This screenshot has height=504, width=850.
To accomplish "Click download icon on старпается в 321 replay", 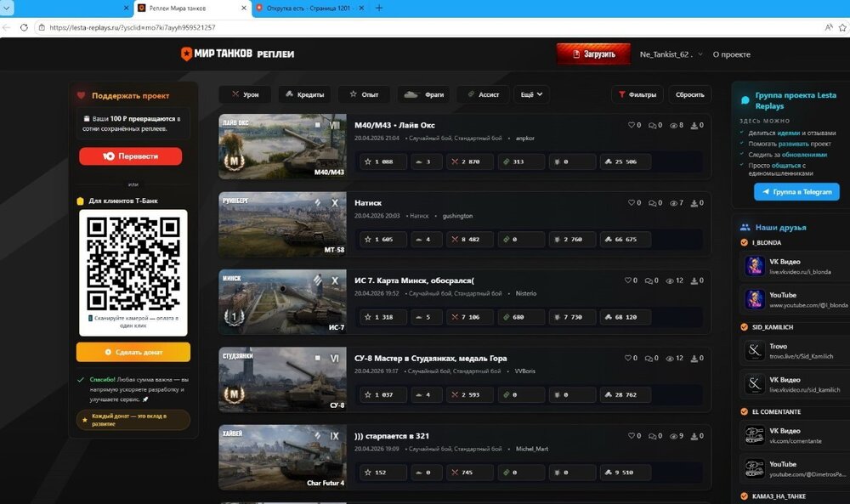I will click(694, 436).
